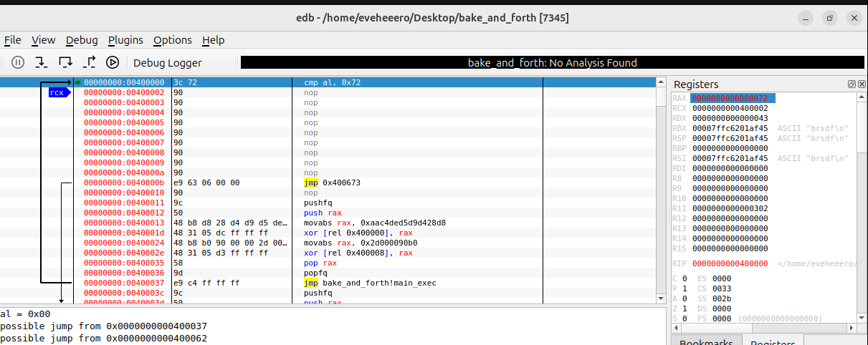The height and width of the screenshot is (345, 868).
Task: Select jmp bake_and_forth!main_exec line
Action: click(370, 283)
